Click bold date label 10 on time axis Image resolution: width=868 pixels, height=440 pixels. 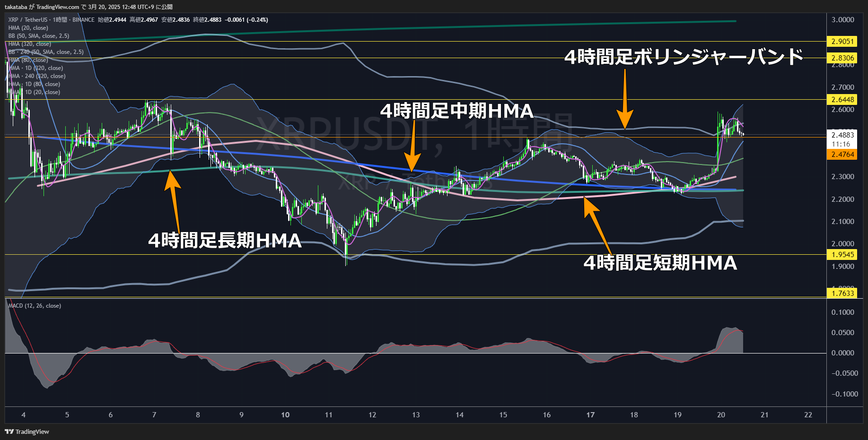coord(285,415)
